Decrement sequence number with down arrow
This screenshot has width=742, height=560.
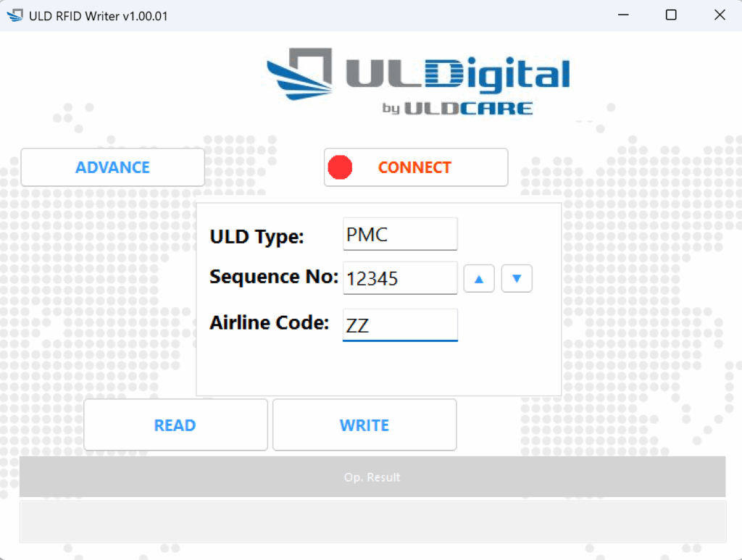coord(517,278)
